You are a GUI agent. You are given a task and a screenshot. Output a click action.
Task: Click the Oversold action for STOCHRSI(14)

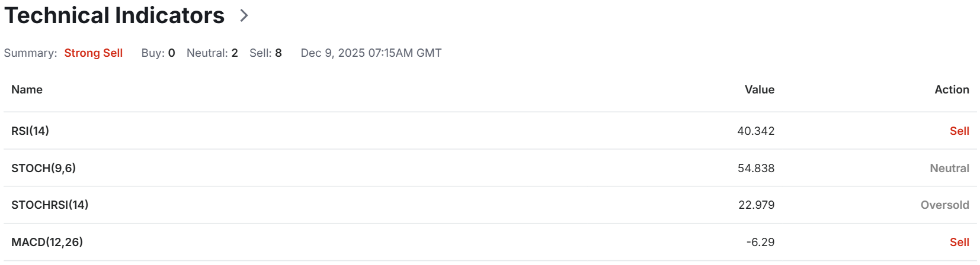tap(945, 205)
